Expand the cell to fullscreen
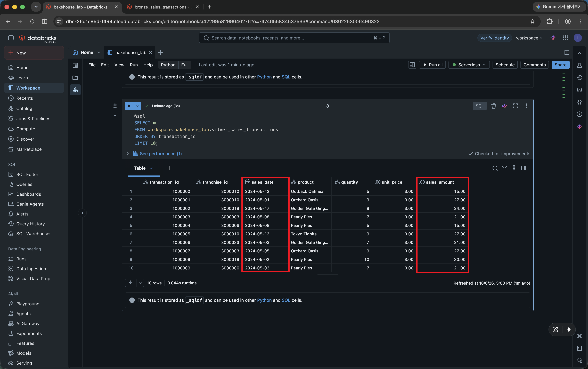This screenshot has width=588, height=369. click(515, 106)
